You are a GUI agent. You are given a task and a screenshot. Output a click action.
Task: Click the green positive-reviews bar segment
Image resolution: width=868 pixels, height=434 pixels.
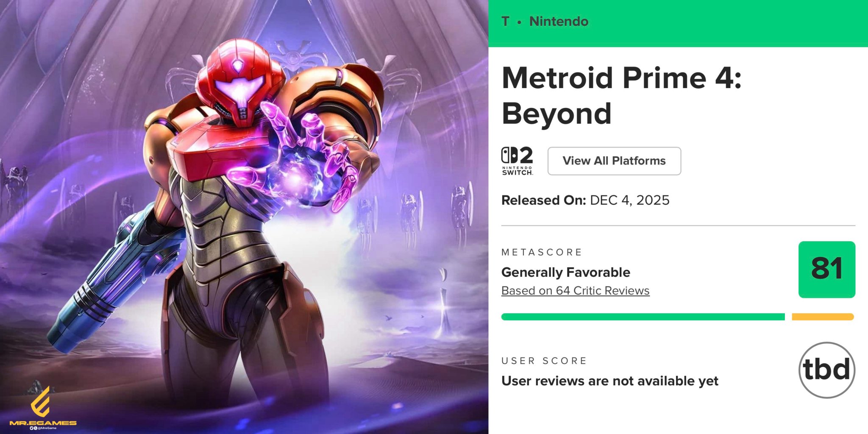(643, 317)
